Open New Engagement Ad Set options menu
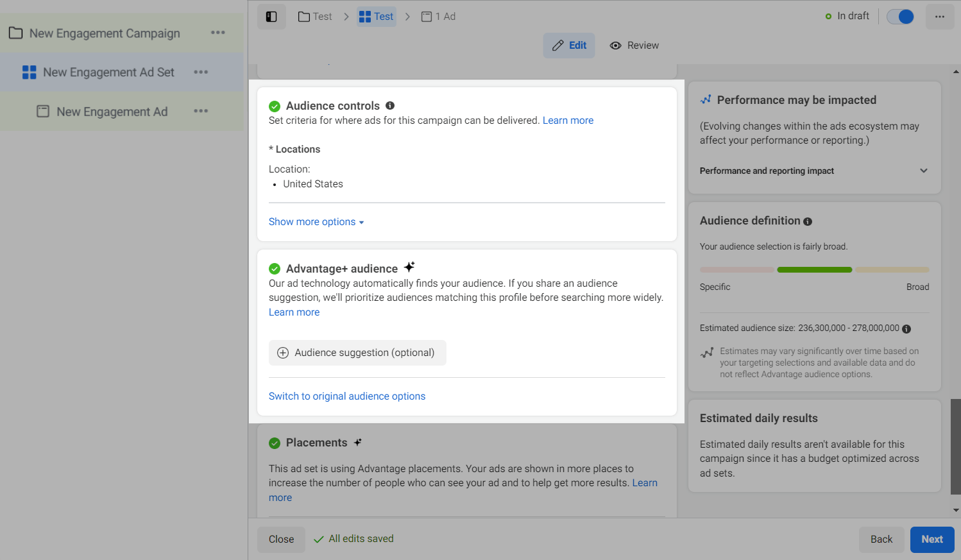Screen dimensions: 961x560 (x=201, y=72)
